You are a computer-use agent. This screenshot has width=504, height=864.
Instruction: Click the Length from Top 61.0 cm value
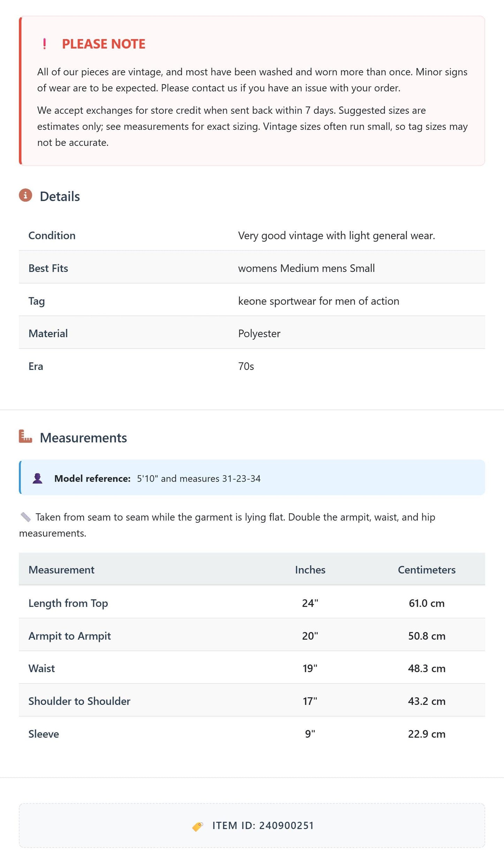[x=427, y=603]
